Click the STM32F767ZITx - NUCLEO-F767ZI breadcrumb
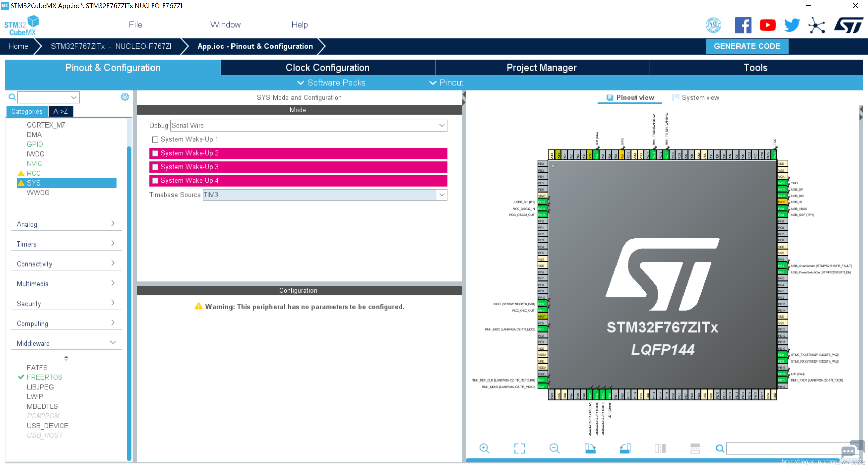 coord(111,46)
